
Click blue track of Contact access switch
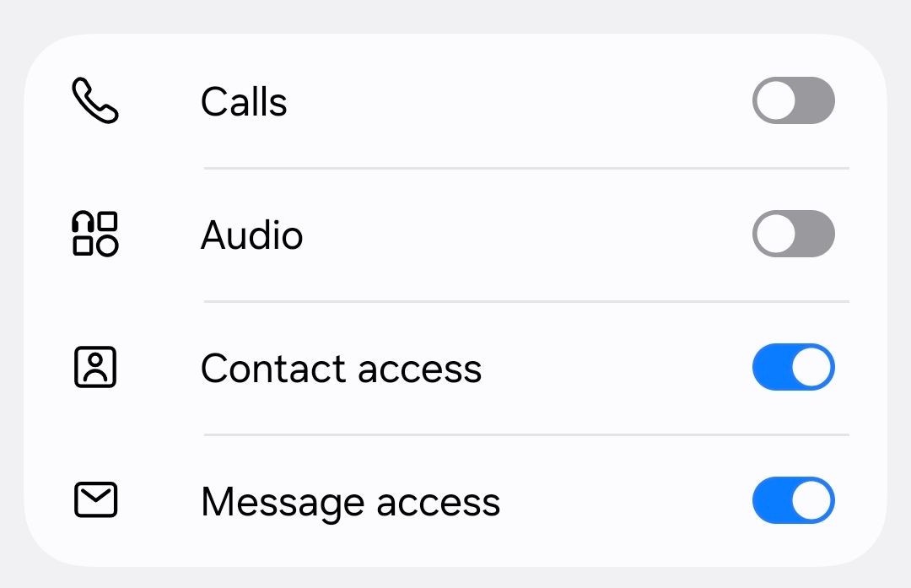[x=772, y=367]
